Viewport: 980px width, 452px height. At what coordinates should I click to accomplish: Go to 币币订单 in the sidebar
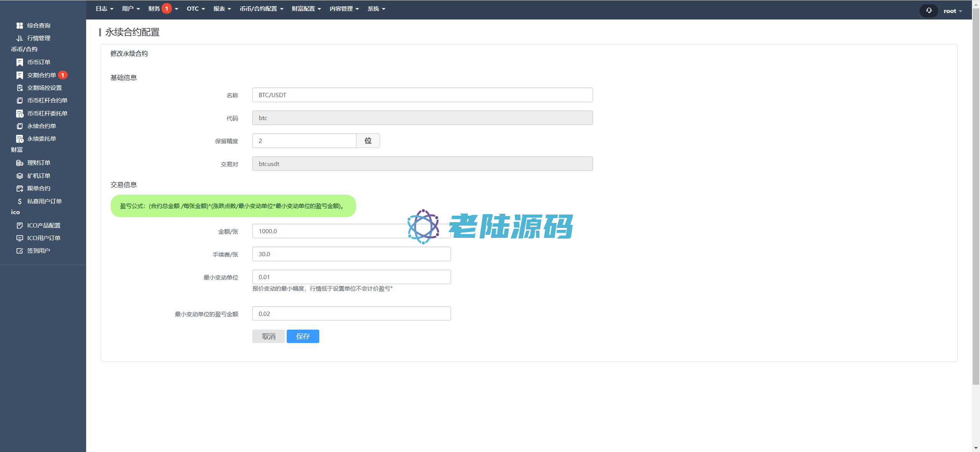click(x=39, y=62)
